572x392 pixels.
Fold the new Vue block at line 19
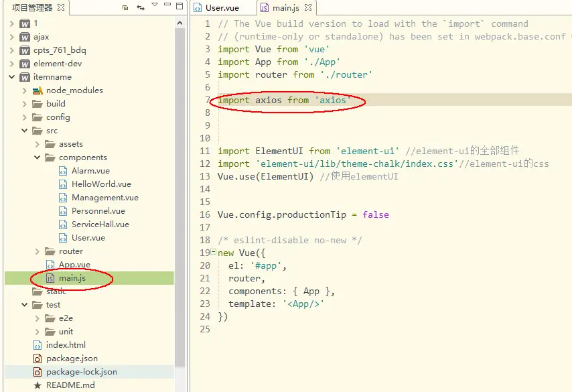tap(214, 252)
